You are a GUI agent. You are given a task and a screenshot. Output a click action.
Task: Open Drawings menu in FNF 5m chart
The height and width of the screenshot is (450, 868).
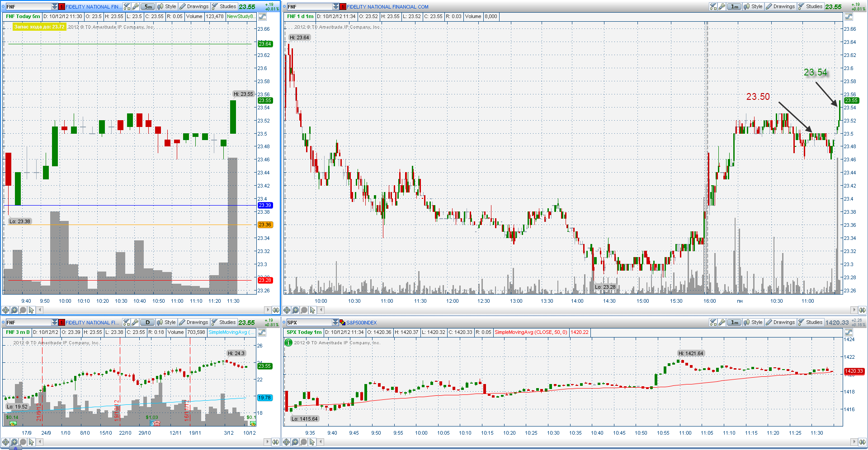(x=194, y=6)
